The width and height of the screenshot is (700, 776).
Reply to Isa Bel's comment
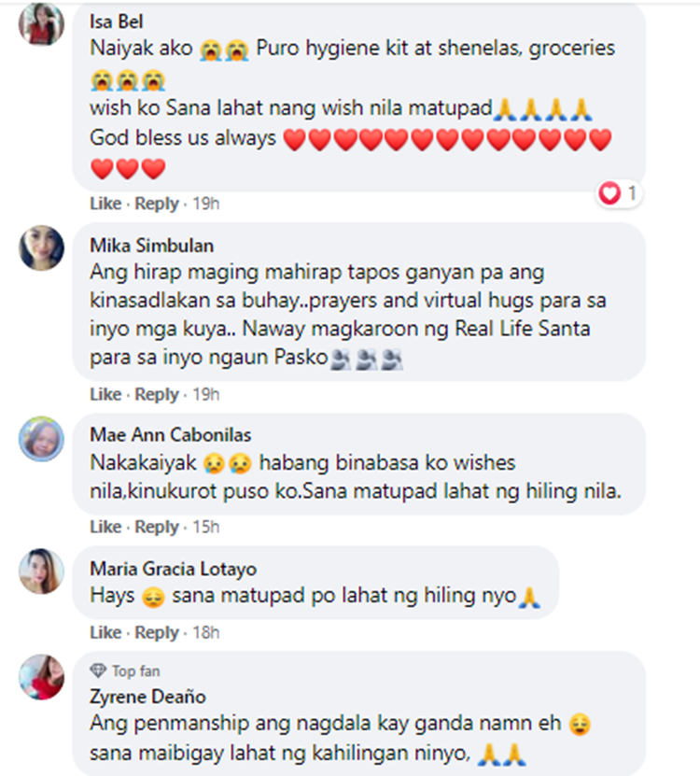click(x=157, y=204)
